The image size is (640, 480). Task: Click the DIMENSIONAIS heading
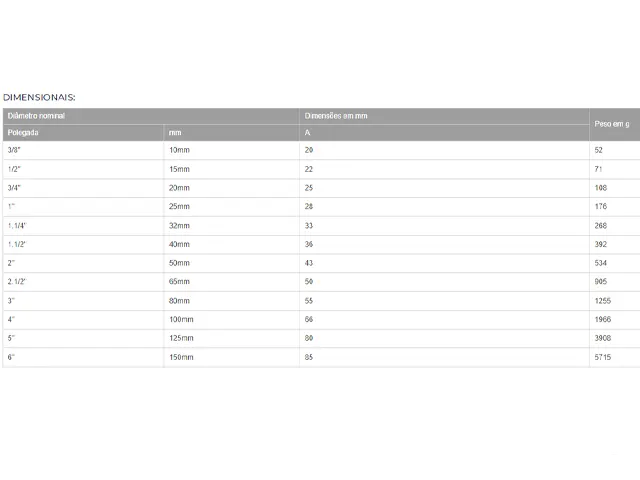39,97
